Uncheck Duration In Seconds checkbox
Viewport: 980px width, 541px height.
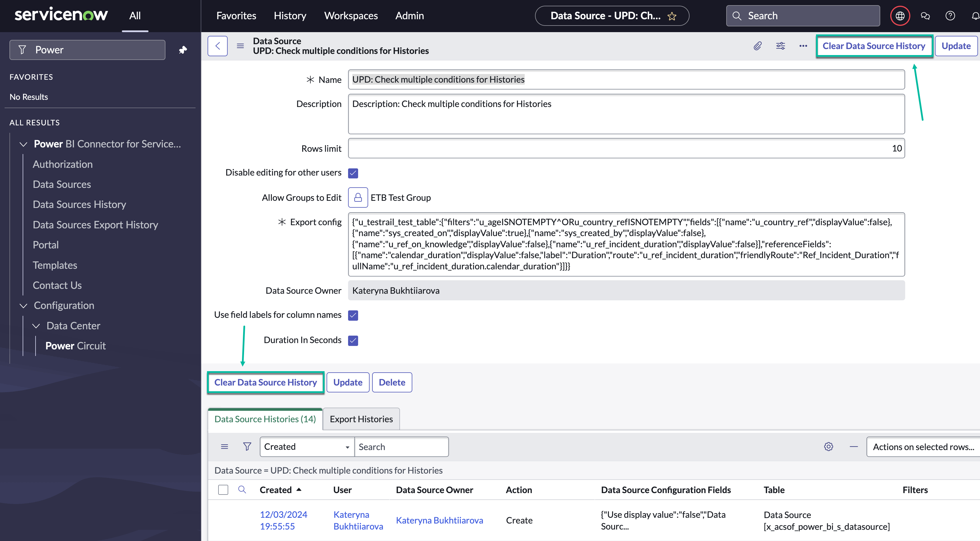click(x=353, y=340)
